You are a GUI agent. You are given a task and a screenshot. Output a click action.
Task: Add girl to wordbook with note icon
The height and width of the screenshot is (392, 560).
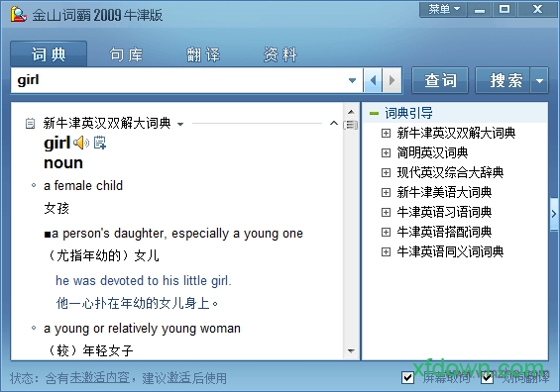pyautogui.click(x=100, y=143)
